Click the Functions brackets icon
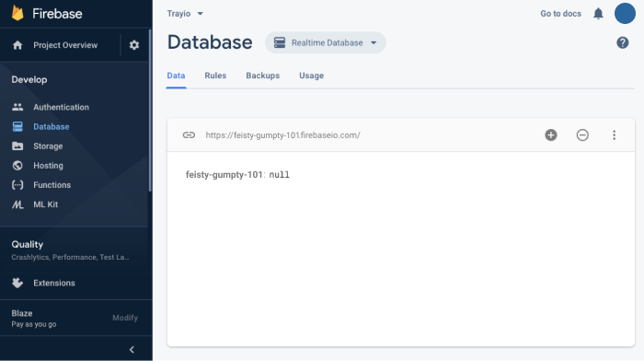This screenshot has width=644, height=361. pyautogui.click(x=17, y=184)
